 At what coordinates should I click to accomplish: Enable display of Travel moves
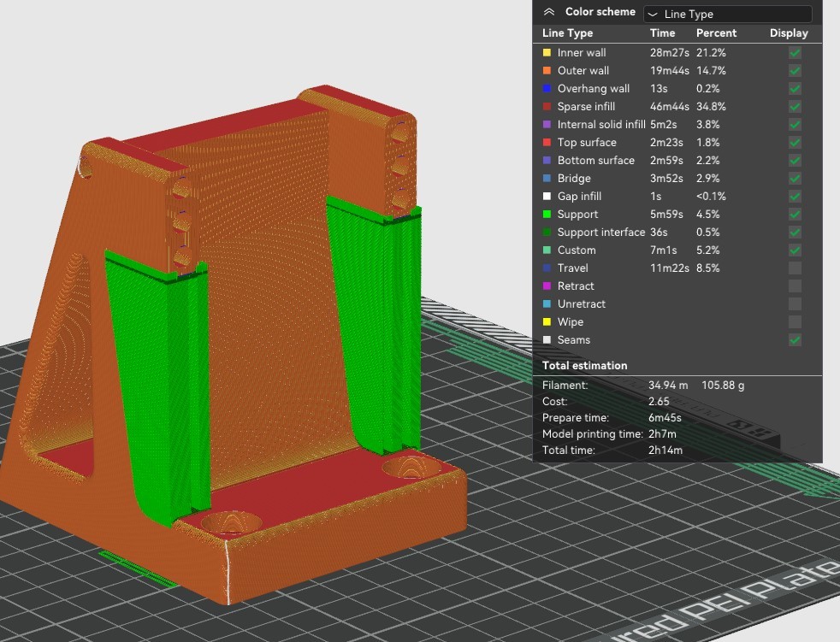tap(795, 268)
